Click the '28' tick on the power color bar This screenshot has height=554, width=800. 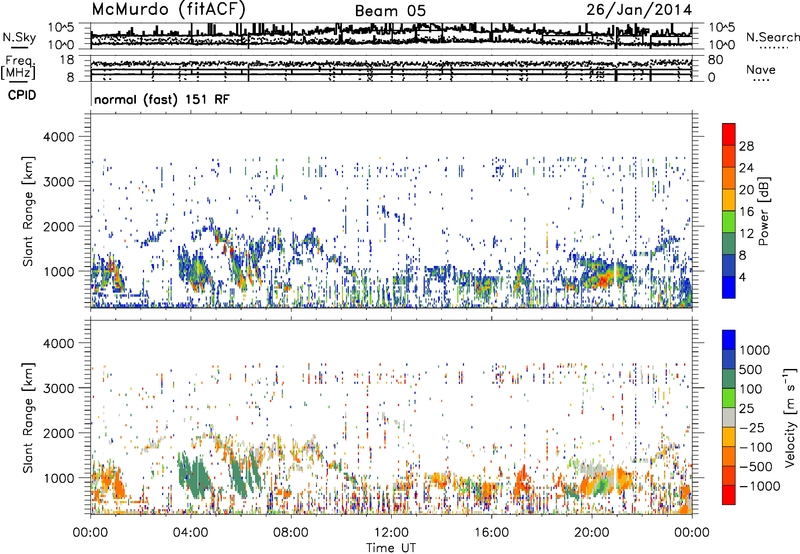coord(746,146)
